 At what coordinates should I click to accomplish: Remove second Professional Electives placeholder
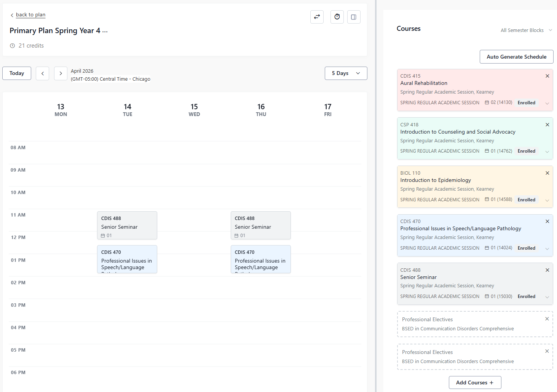tap(547, 351)
